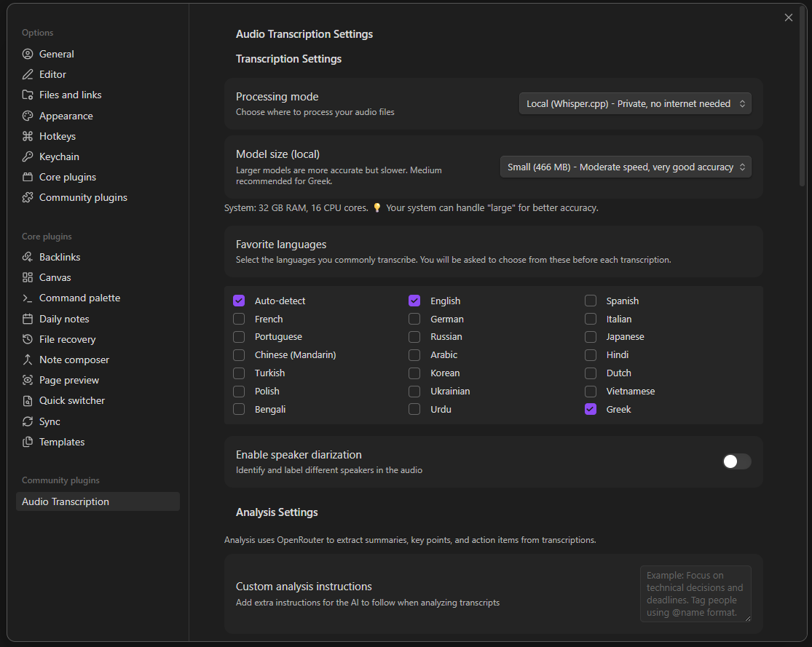Viewport: 812px width, 647px height.
Task: Select the Daily notes icon
Action: [x=29, y=318]
